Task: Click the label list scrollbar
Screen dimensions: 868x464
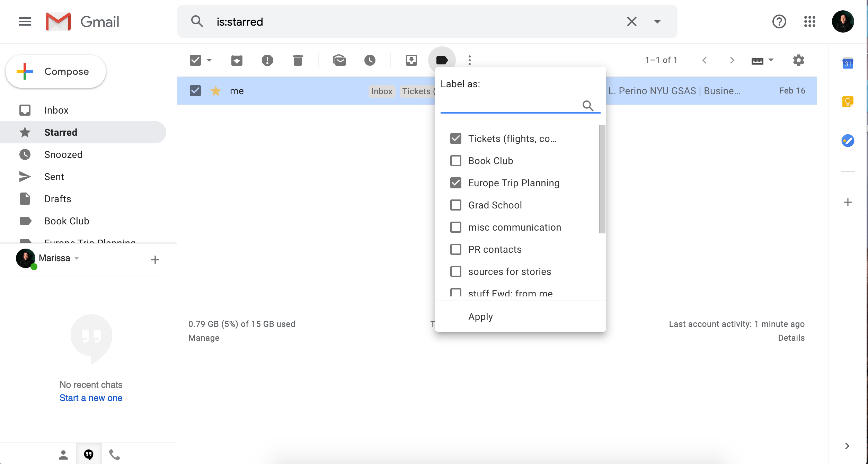Action: (602, 179)
